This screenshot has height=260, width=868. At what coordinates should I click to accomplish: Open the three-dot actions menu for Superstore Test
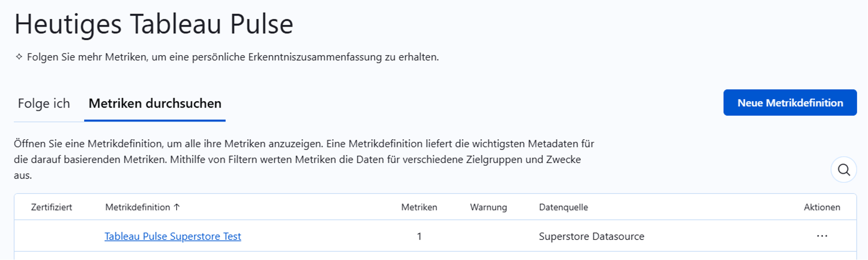click(822, 236)
